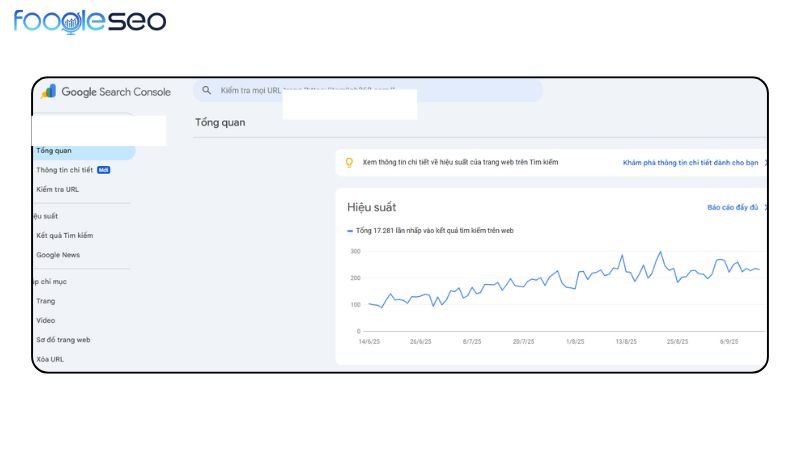Click the chevron after Khám phá thông tin chi tiết
The height and width of the screenshot is (450, 800).
(765, 162)
